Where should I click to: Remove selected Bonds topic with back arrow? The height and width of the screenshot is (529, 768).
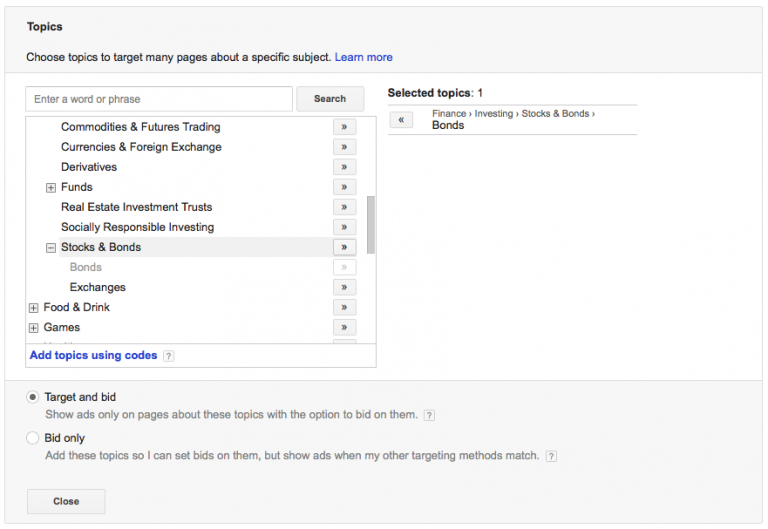(x=400, y=120)
